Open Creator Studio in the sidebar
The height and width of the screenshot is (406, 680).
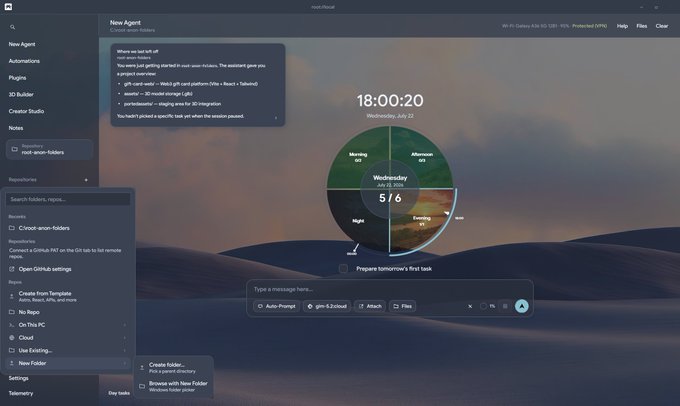(26, 111)
